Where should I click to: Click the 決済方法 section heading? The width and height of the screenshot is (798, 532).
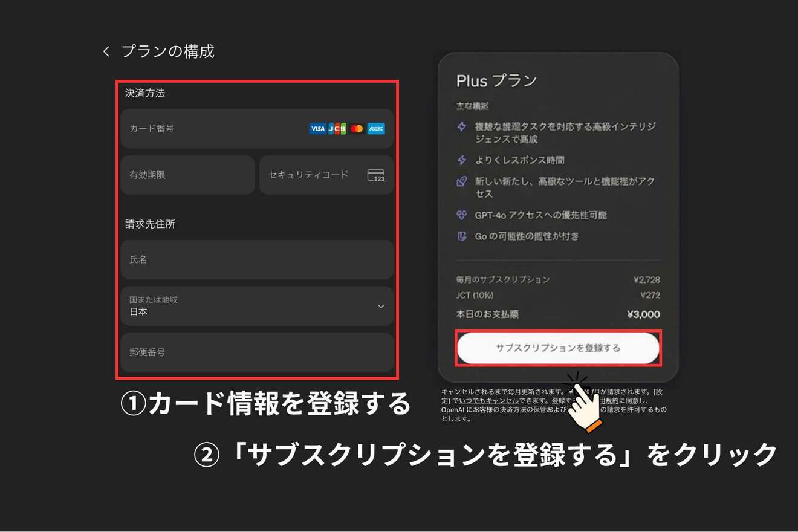click(x=145, y=93)
